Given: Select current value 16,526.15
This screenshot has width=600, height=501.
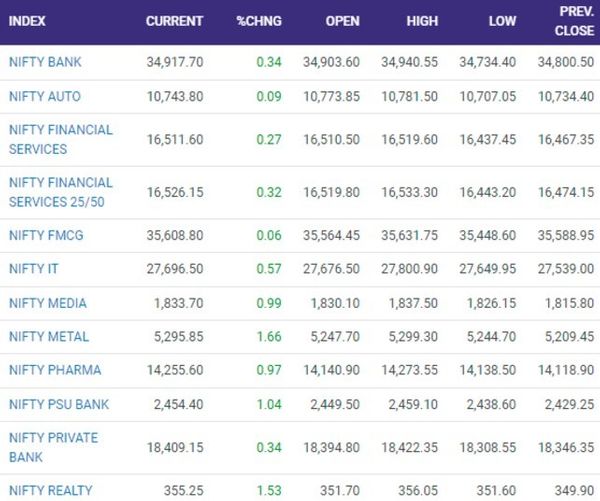Looking at the screenshot, I should pyautogui.click(x=175, y=192).
